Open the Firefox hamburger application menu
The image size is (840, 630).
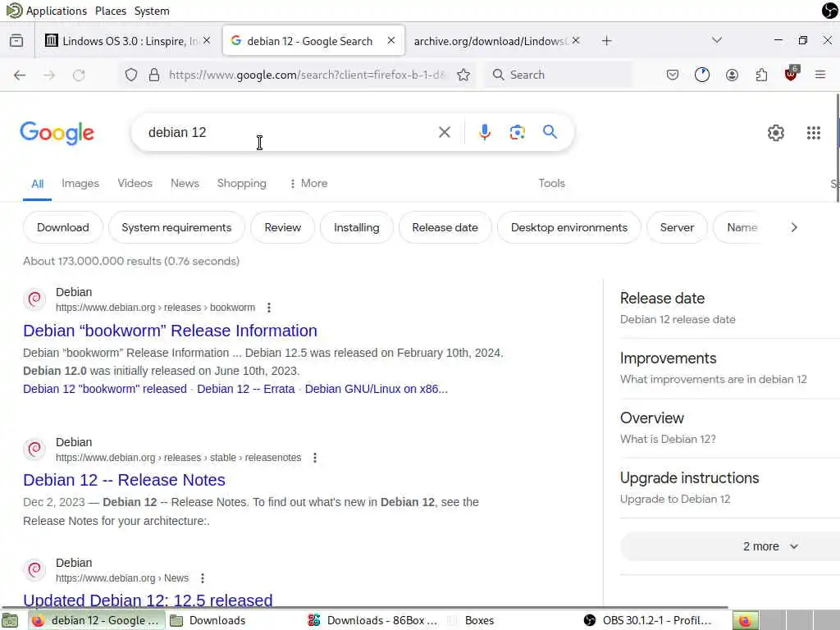tap(820, 75)
